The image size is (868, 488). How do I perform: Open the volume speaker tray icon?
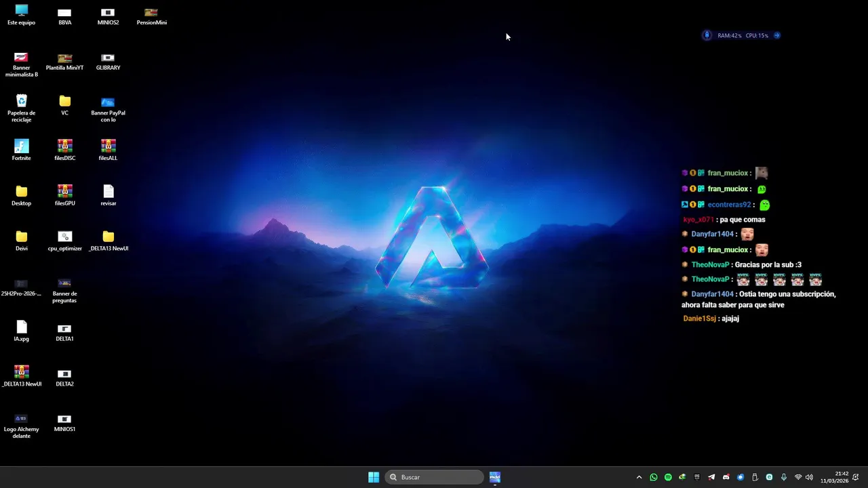tap(809, 477)
